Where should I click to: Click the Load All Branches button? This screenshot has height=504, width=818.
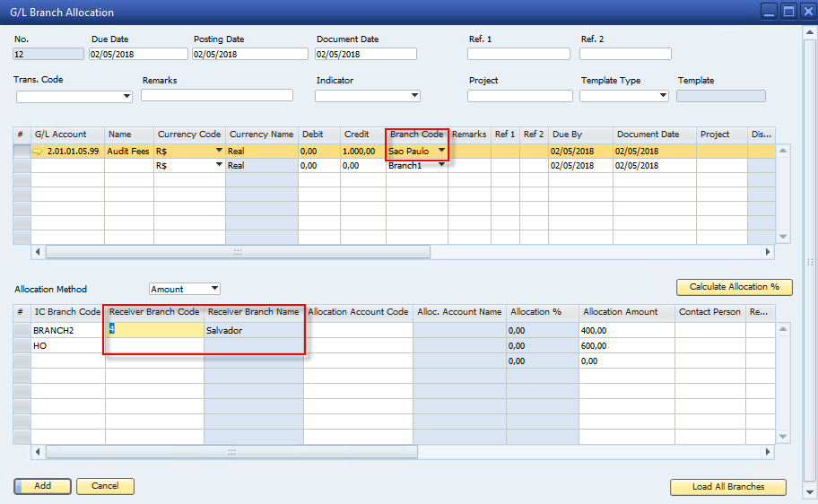click(x=727, y=487)
